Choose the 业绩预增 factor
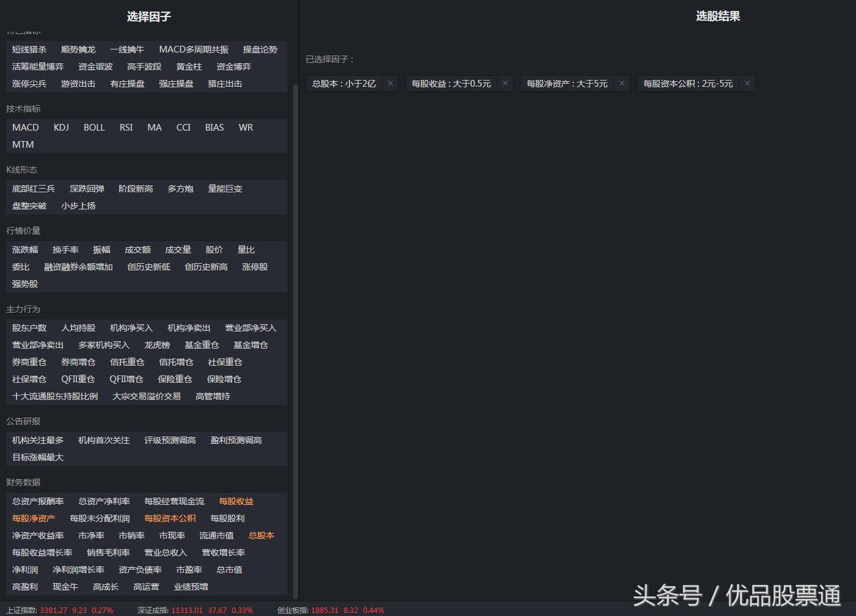The width and height of the screenshot is (856, 616). point(190,586)
